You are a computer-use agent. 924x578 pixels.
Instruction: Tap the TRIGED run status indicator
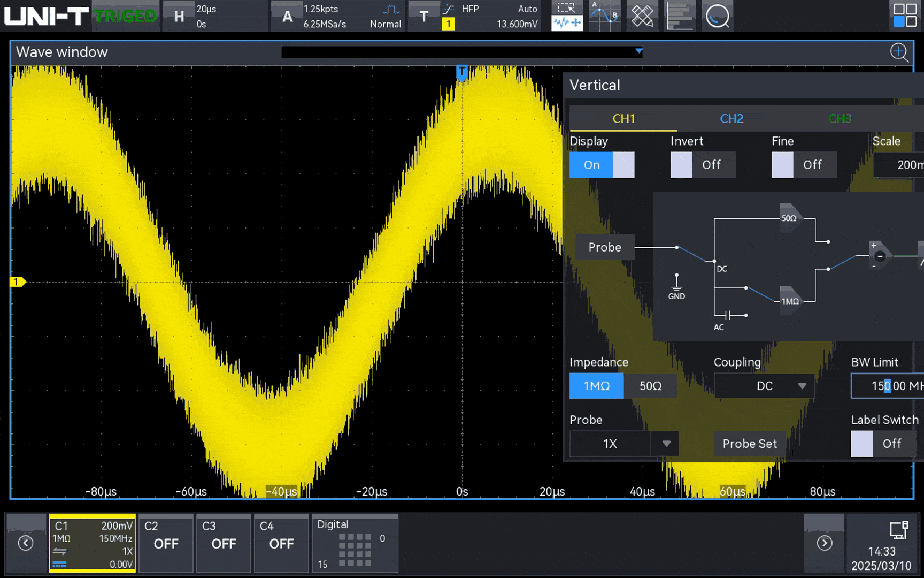[x=126, y=16]
